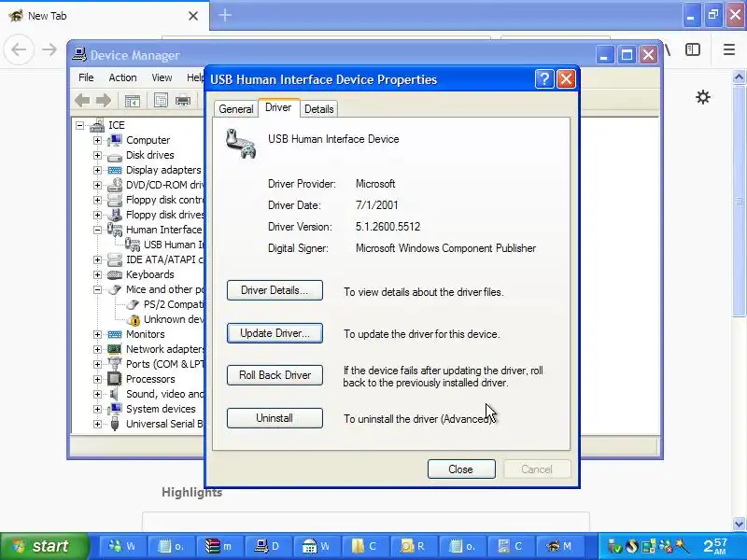Select the PS/2 Compatible mouse tree item
The width and height of the screenshot is (747, 560).
pyautogui.click(x=174, y=305)
